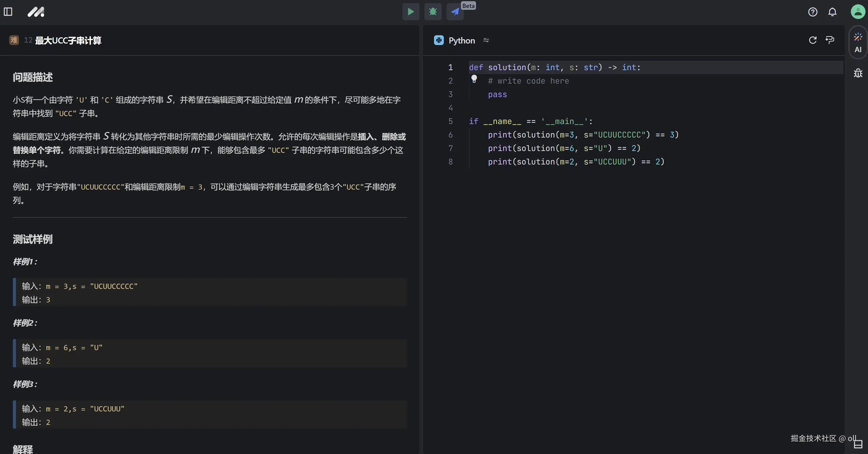Open notifications bell icon
The height and width of the screenshot is (454, 868).
pos(832,12)
